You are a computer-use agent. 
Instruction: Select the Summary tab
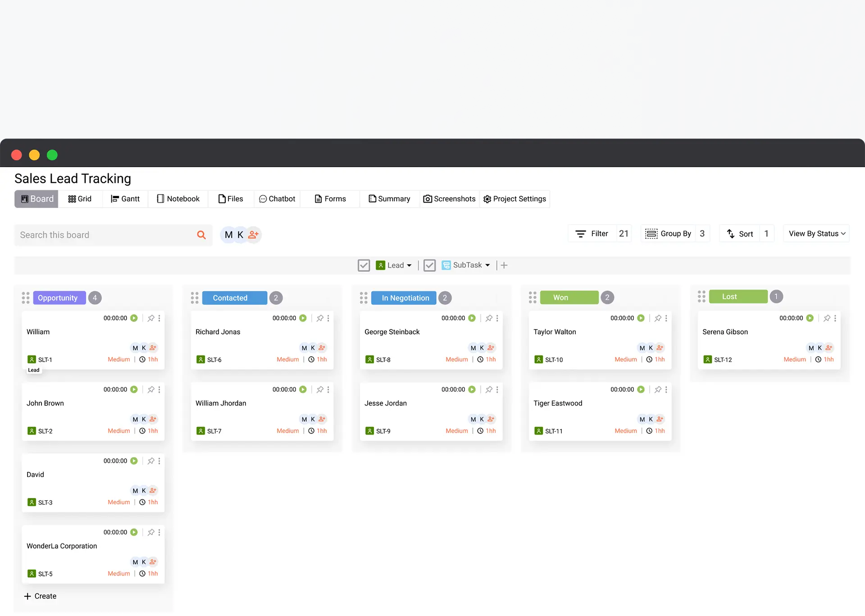tap(390, 199)
